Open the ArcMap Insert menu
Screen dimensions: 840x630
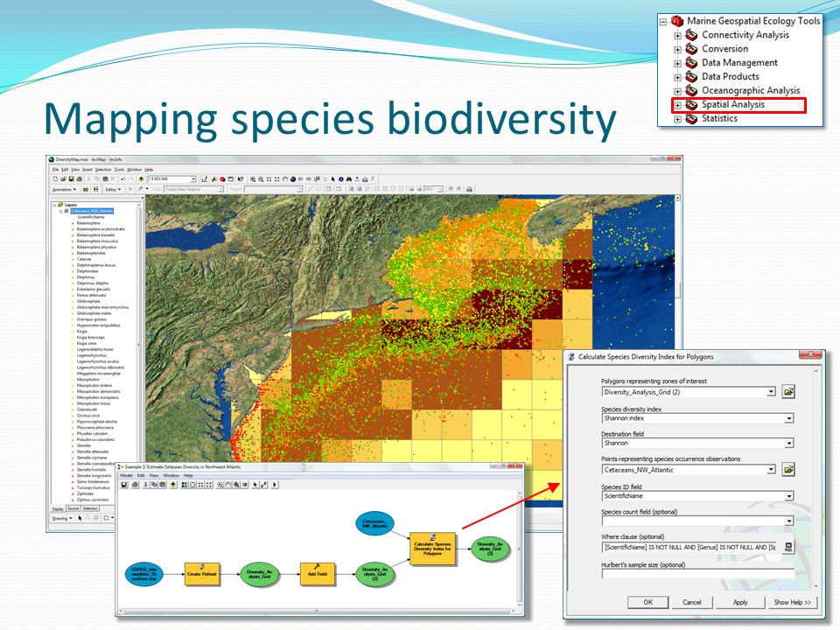click(x=87, y=169)
